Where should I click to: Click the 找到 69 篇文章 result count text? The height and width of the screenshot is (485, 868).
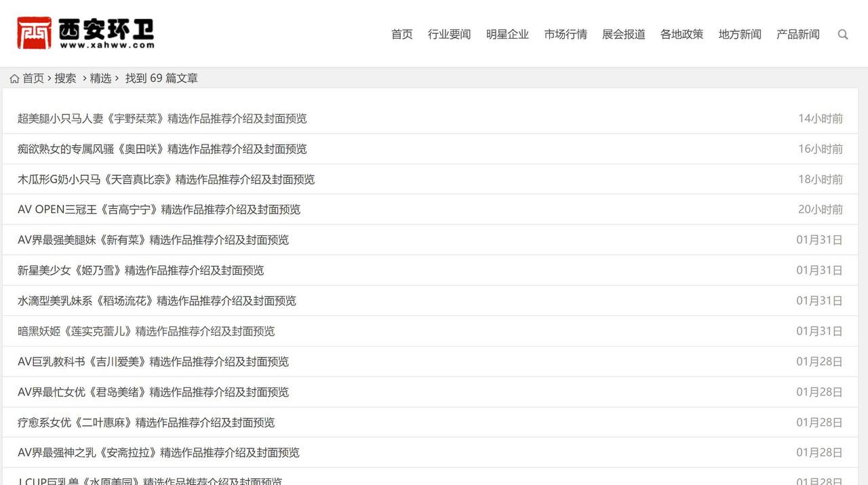pos(161,79)
